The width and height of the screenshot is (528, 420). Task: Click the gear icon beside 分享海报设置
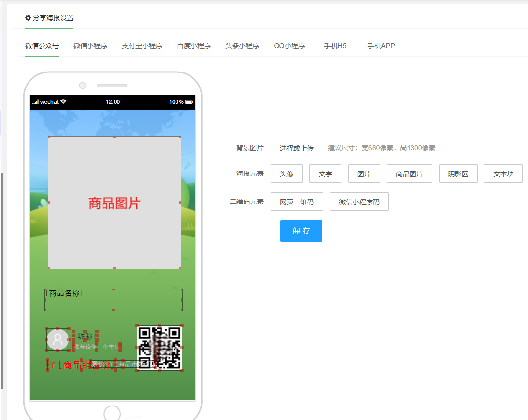pos(28,18)
